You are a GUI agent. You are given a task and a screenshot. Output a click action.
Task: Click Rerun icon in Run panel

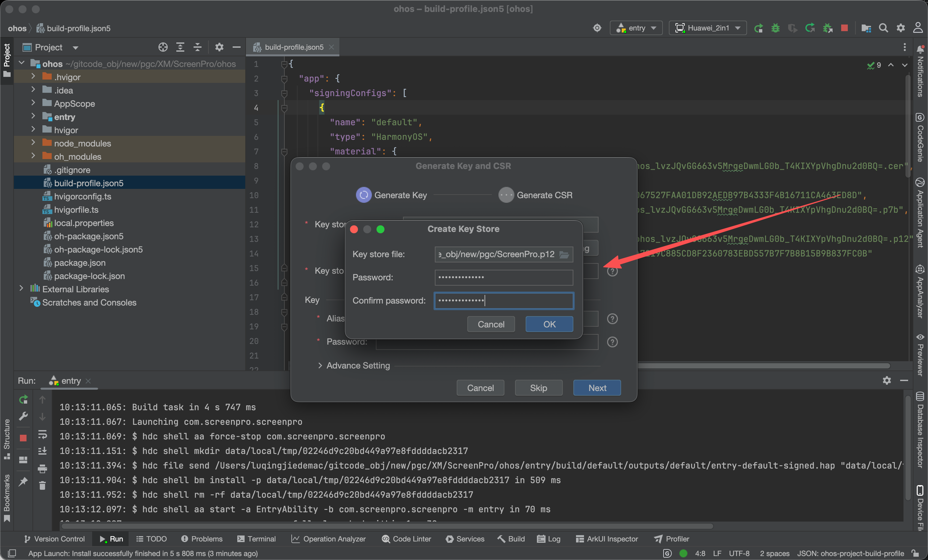coord(23,400)
